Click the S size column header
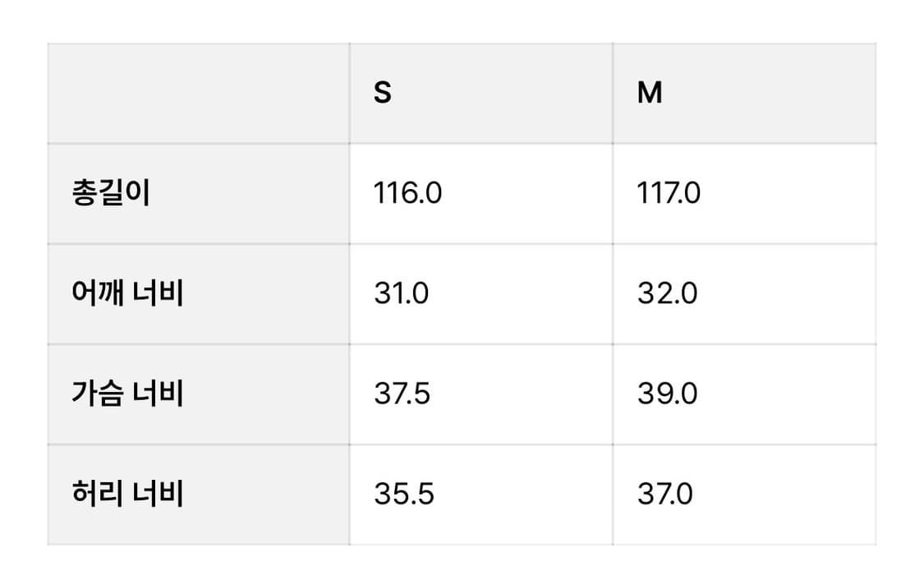Screen dimensions: 924x585 [383, 94]
